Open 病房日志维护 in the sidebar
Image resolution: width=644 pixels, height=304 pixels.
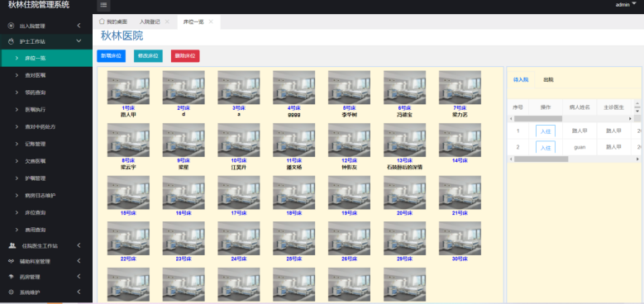46,196
